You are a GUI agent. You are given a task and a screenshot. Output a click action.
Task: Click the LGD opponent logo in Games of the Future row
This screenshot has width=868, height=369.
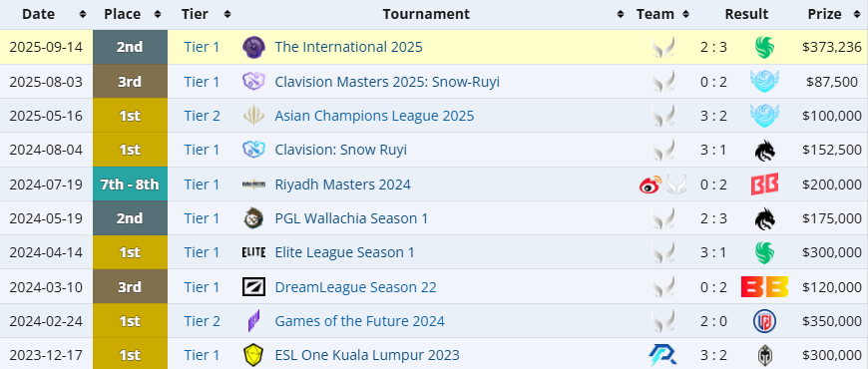[x=764, y=321]
